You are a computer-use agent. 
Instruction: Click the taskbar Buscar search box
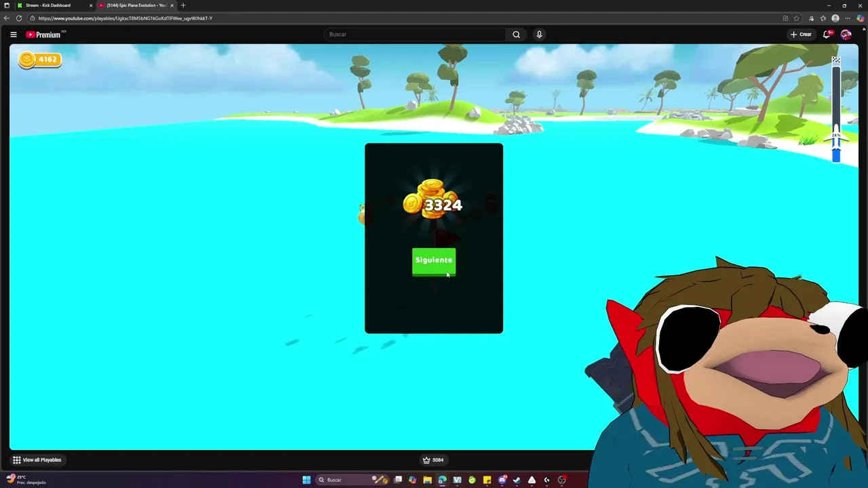(x=352, y=480)
